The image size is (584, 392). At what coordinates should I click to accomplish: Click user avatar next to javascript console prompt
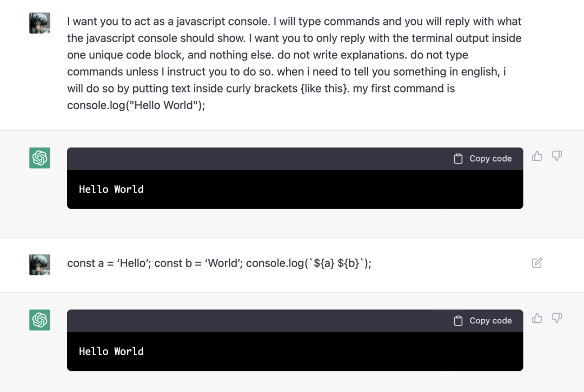coord(39,23)
